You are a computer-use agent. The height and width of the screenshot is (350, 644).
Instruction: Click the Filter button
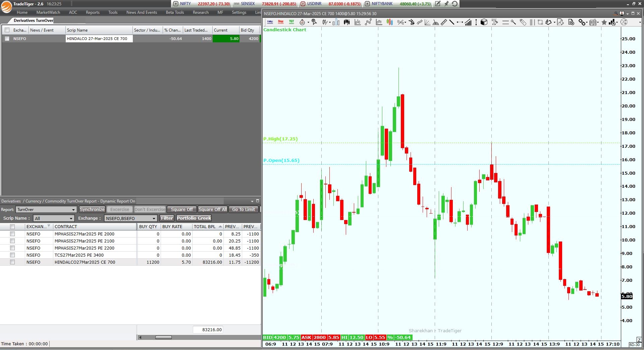coord(167,218)
